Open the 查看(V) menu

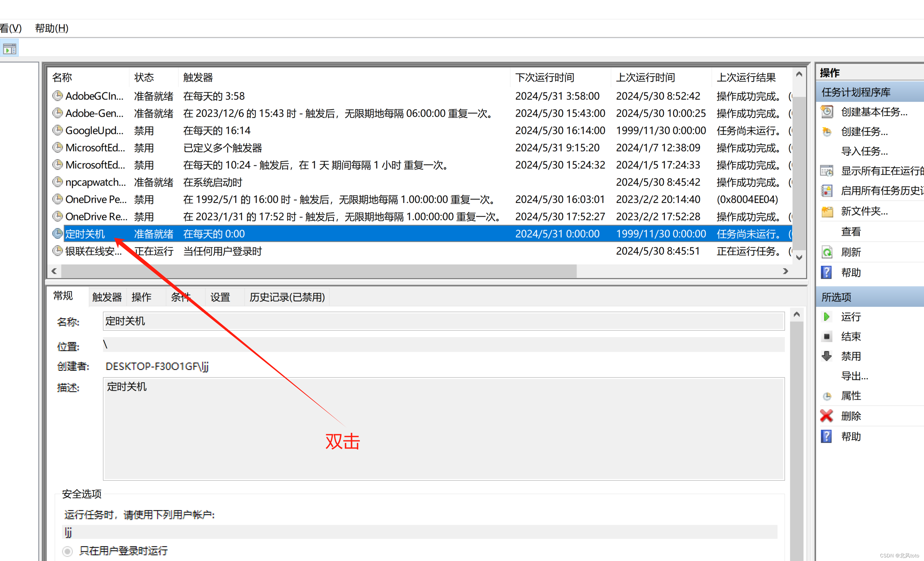[11, 28]
